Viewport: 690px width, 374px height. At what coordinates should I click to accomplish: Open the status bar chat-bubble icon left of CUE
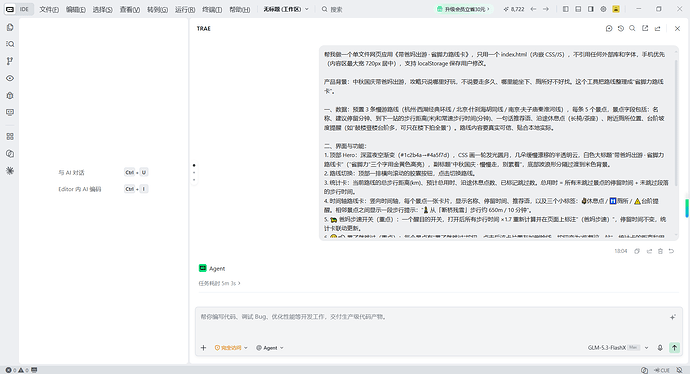[x=644, y=370]
